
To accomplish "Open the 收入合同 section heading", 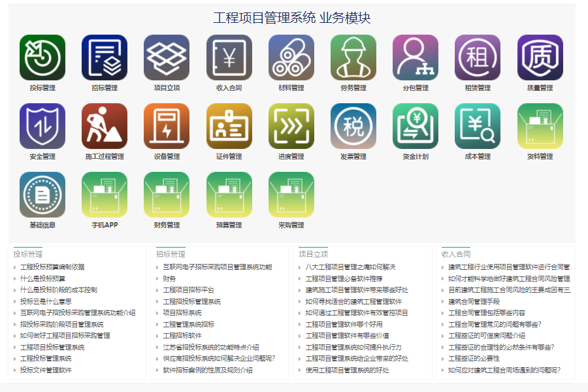I will pos(455,254).
